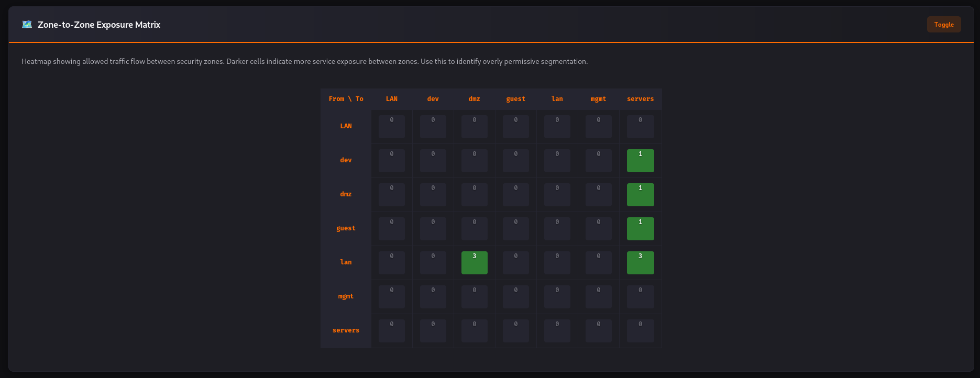The height and width of the screenshot is (378, 980).
Task: Click the dev column header
Action: click(433, 99)
